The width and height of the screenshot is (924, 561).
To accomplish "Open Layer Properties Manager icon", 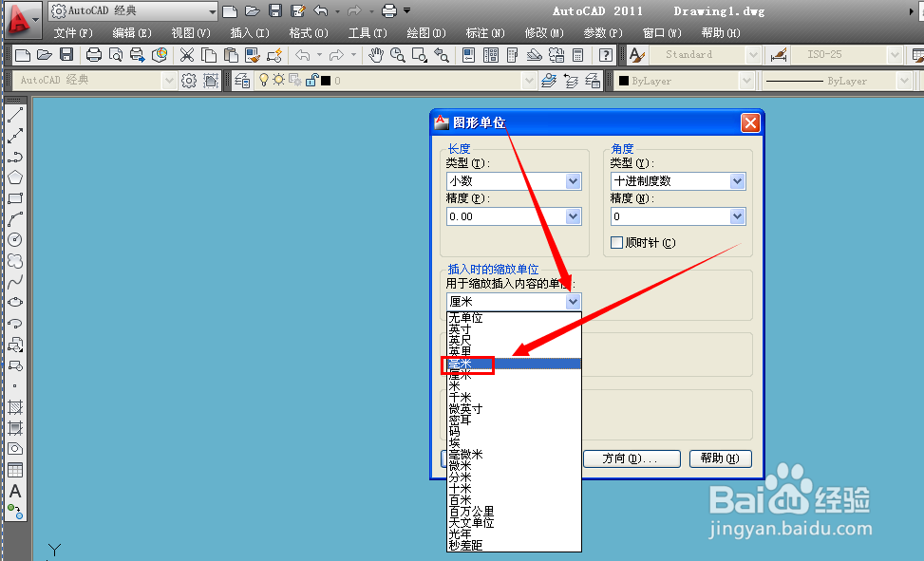I will click(x=241, y=80).
